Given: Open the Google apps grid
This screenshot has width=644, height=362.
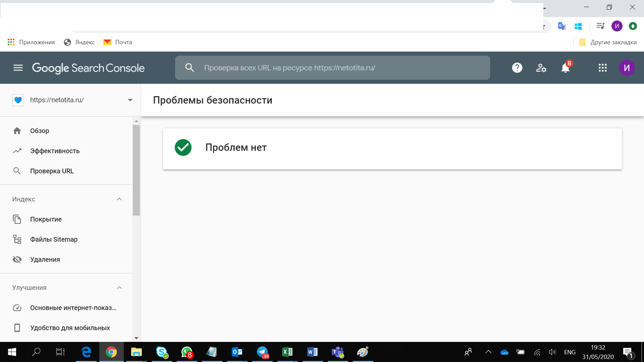Looking at the screenshot, I should pyautogui.click(x=602, y=68).
